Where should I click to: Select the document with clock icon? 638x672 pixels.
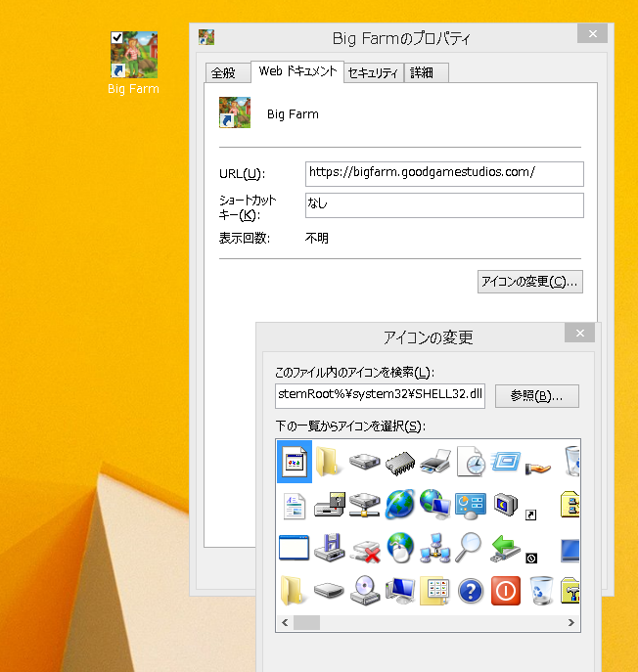pyautogui.click(x=471, y=462)
